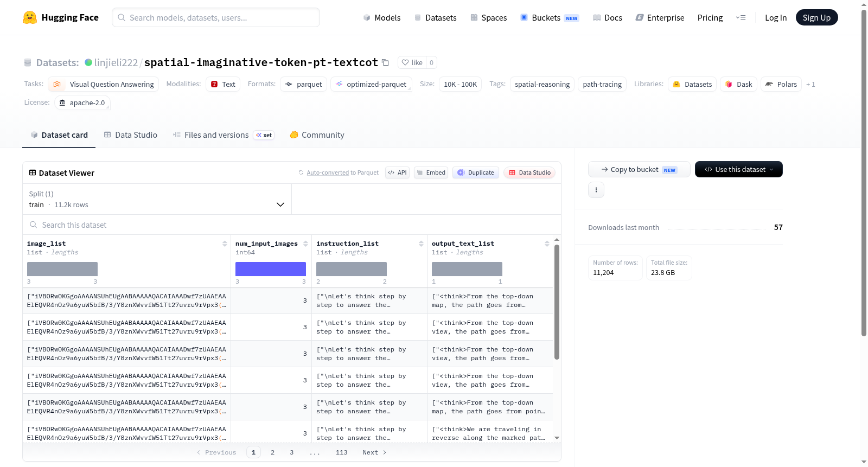Viewport: 868px width, 467px height.
Task: Open the Files and versions tab
Action: pyautogui.click(x=224, y=135)
